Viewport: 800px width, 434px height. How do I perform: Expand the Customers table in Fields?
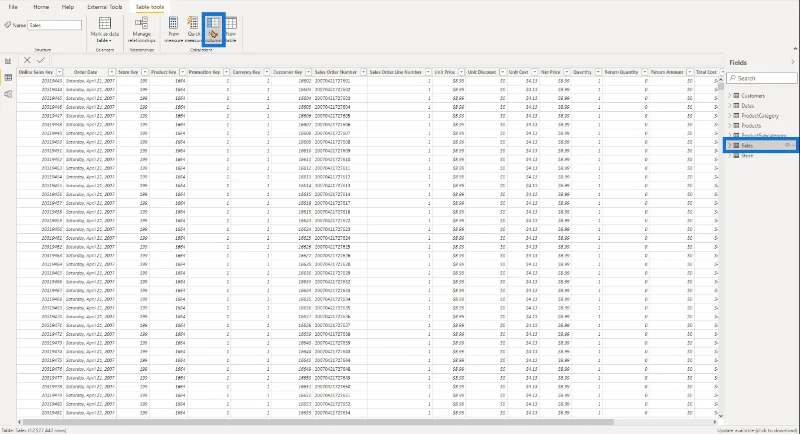[730, 95]
